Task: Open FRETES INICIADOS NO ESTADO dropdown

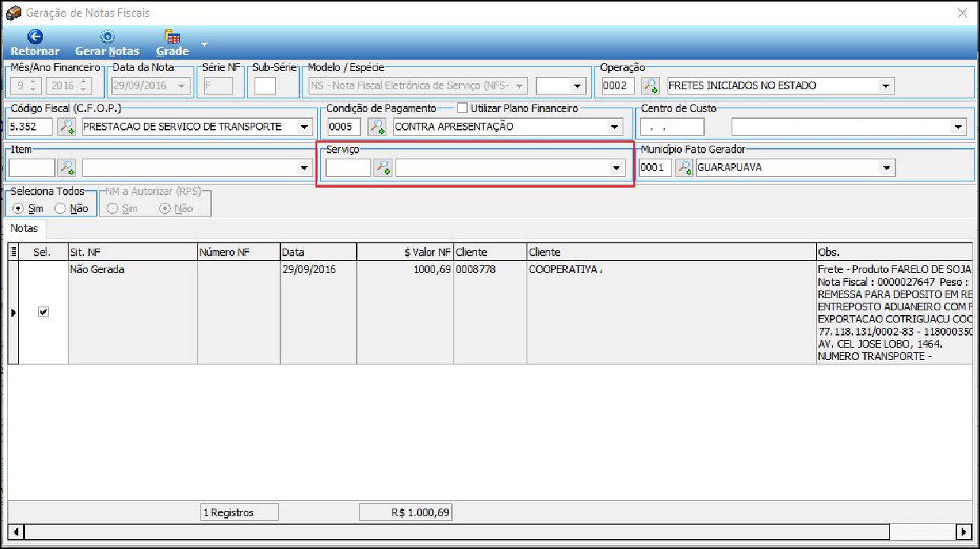Action: [886, 86]
